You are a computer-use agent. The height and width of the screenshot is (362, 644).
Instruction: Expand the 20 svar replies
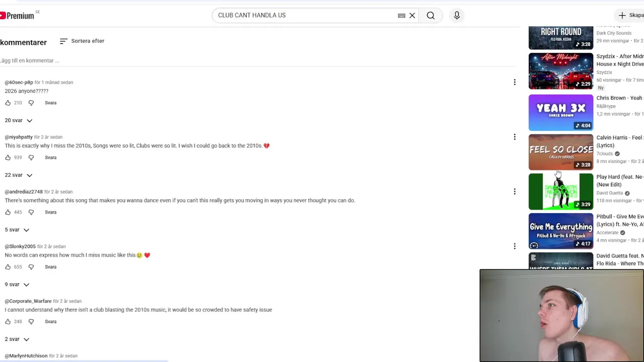pos(19,121)
